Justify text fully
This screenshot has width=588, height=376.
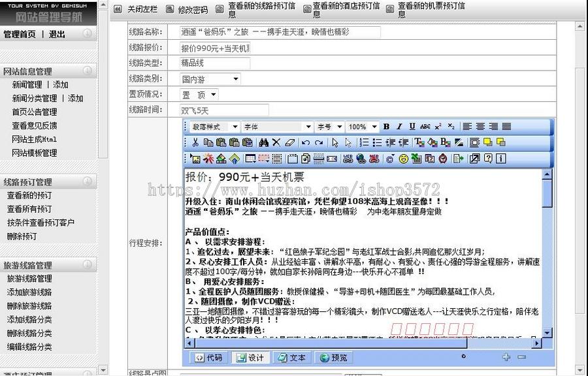(x=506, y=127)
